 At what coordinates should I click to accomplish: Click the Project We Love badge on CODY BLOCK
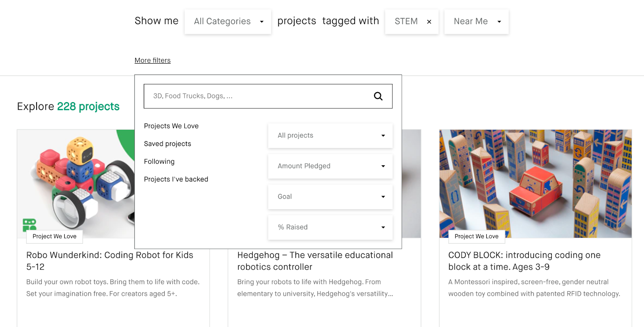click(x=477, y=237)
